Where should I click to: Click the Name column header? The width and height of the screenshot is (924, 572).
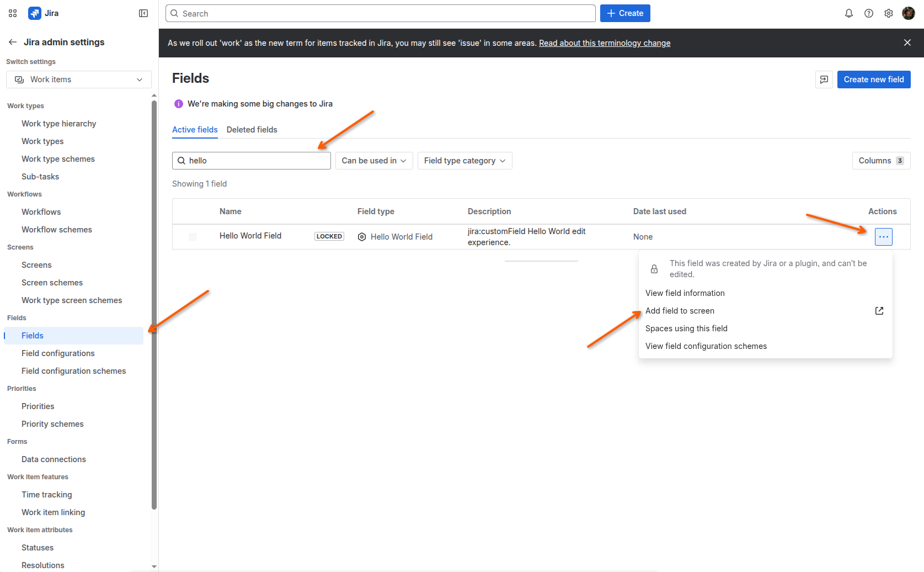[231, 211]
